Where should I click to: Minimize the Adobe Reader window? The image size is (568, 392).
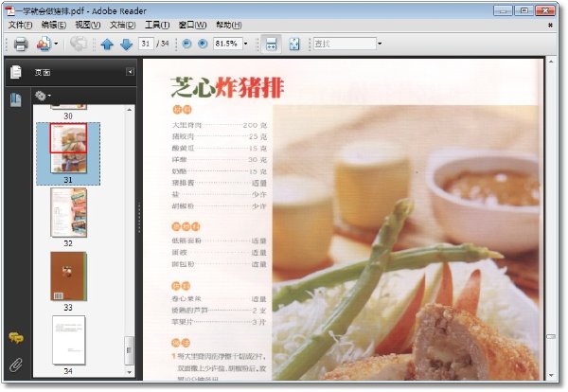tap(503, 10)
